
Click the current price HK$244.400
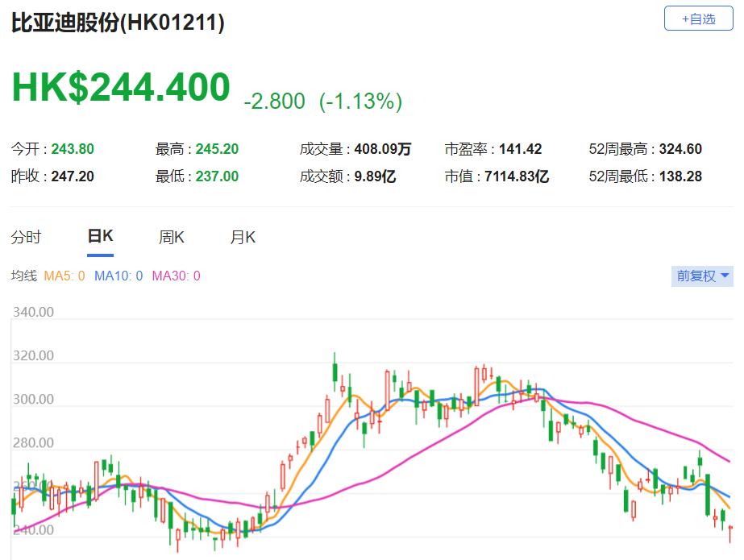click(121, 87)
